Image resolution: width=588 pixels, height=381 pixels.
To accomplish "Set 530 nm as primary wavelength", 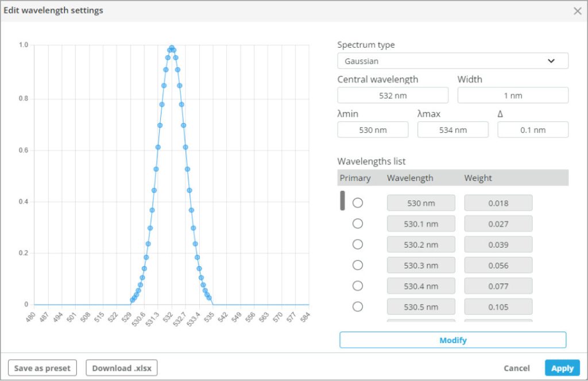I will point(358,203).
